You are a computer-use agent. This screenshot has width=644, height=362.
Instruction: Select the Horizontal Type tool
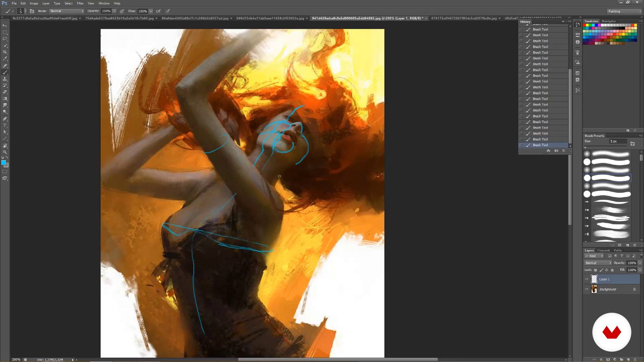(x=5, y=125)
